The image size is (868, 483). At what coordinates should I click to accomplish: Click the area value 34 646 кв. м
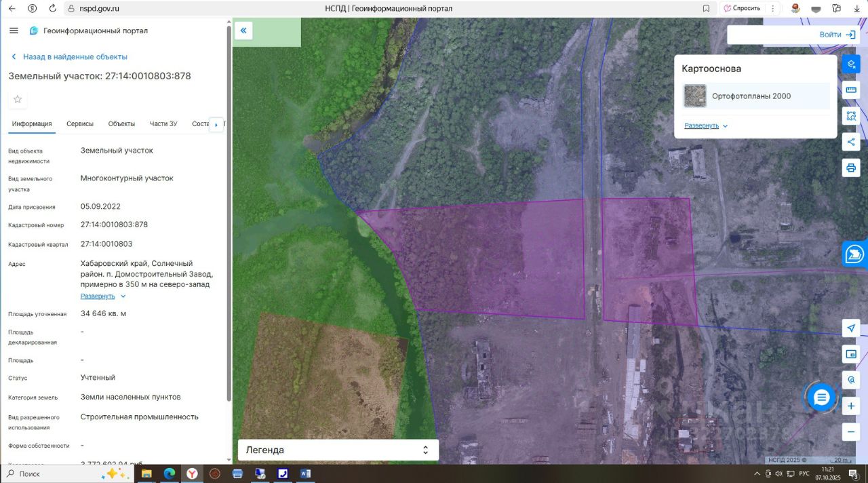[x=103, y=313]
